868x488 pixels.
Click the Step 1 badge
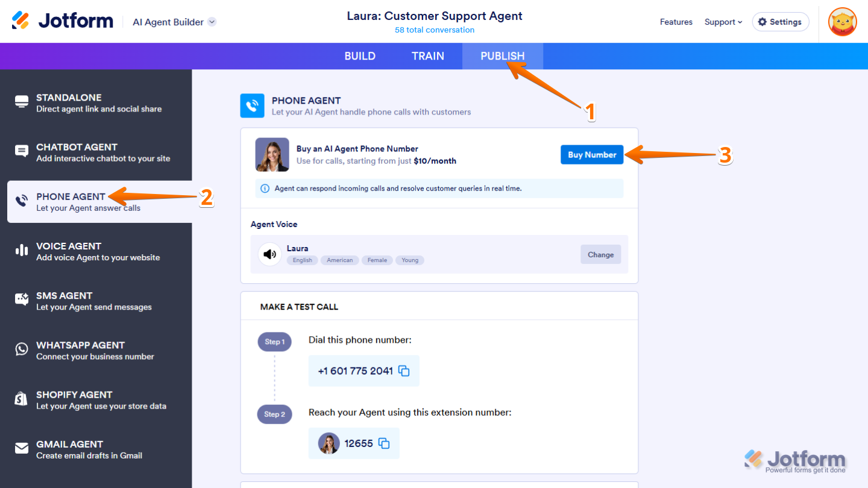(x=274, y=342)
